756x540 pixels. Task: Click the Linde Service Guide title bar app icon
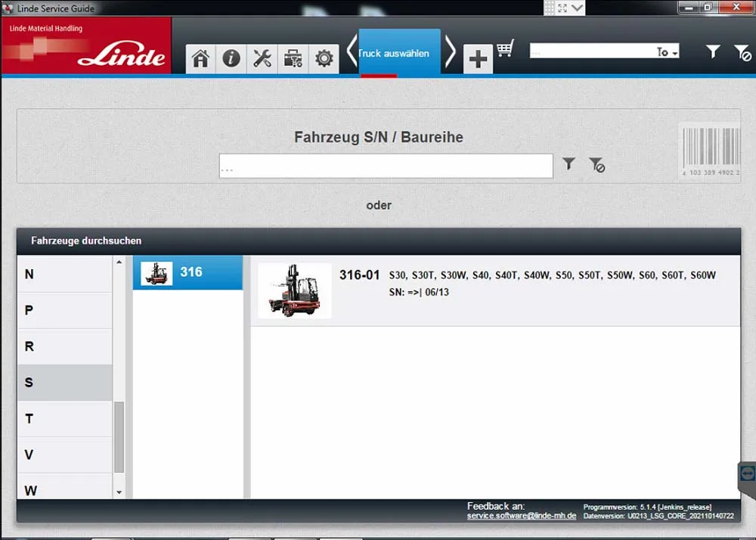pyautogui.click(x=8, y=8)
